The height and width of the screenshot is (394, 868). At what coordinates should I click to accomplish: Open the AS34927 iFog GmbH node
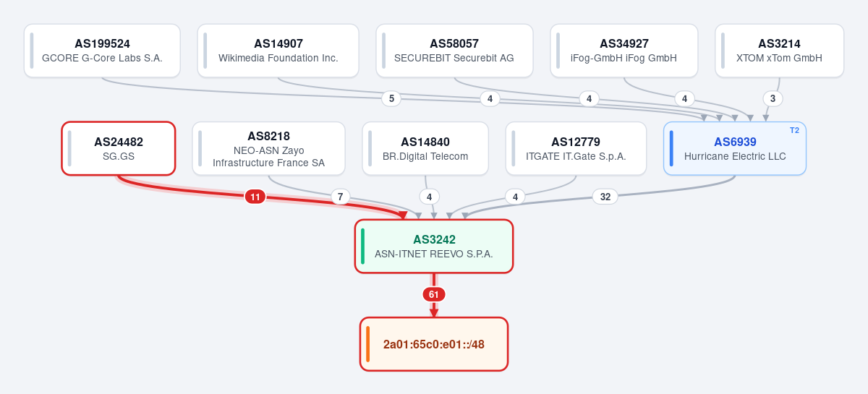[624, 51]
